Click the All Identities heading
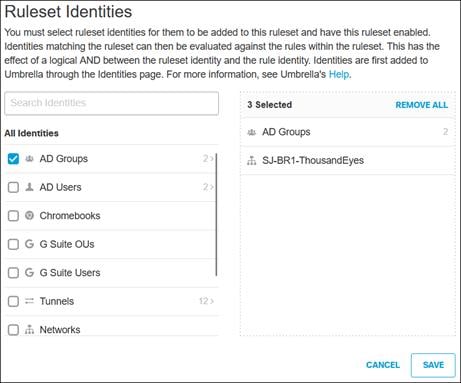The image size is (461, 383). coord(32,133)
